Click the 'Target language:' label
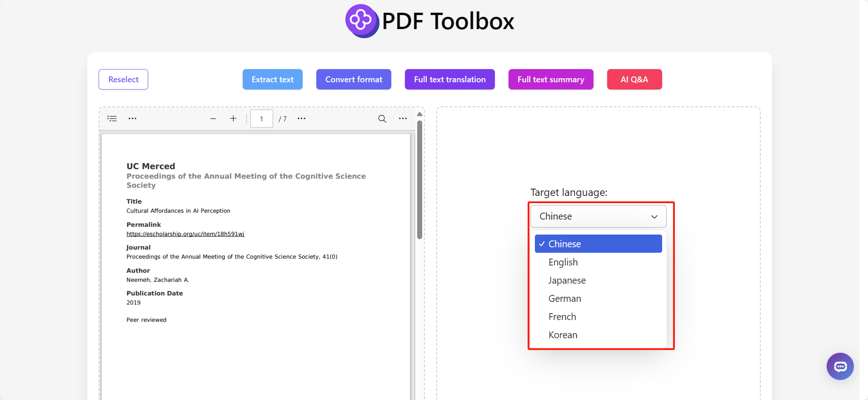The width and height of the screenshot is (868, 400). [x=569, y=193]
